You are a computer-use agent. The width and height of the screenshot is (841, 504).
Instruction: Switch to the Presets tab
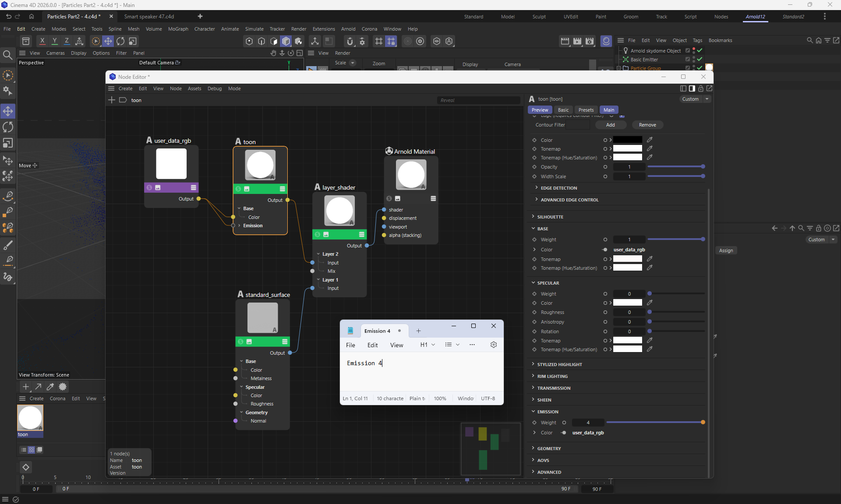586,110
